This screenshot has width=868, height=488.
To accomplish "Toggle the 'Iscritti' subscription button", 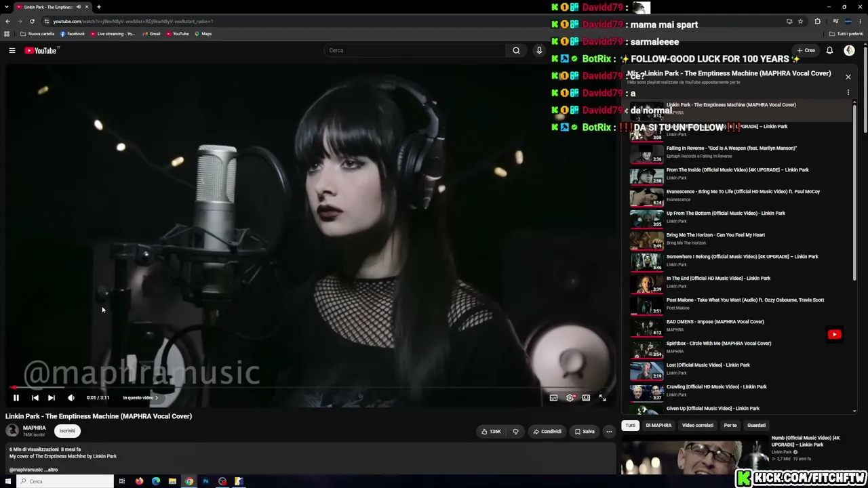I will 67,431.
